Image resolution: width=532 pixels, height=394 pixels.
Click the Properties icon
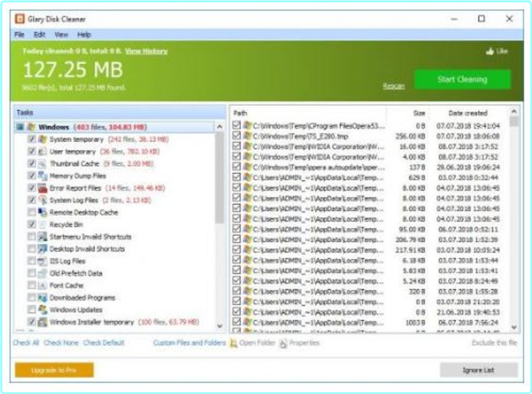coord(284,343)
